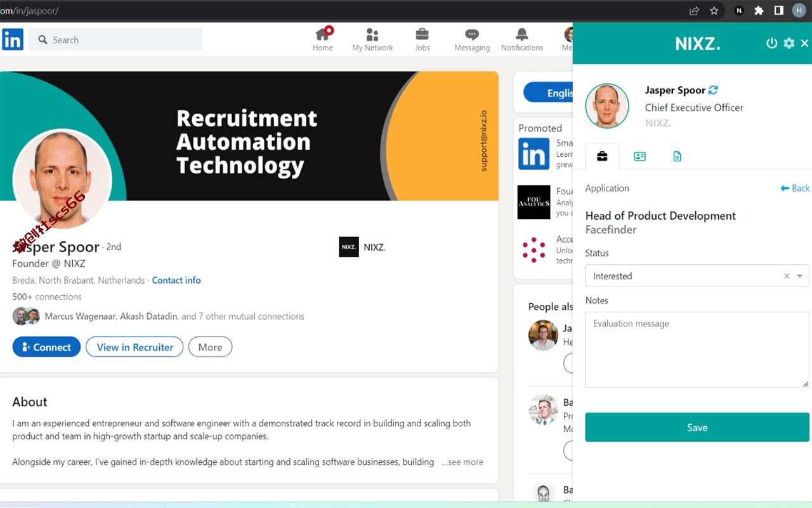Viewport: 812px width, 508px height.
Task: Click the NIXZ company logo on profile
Action: click(349, 247)
